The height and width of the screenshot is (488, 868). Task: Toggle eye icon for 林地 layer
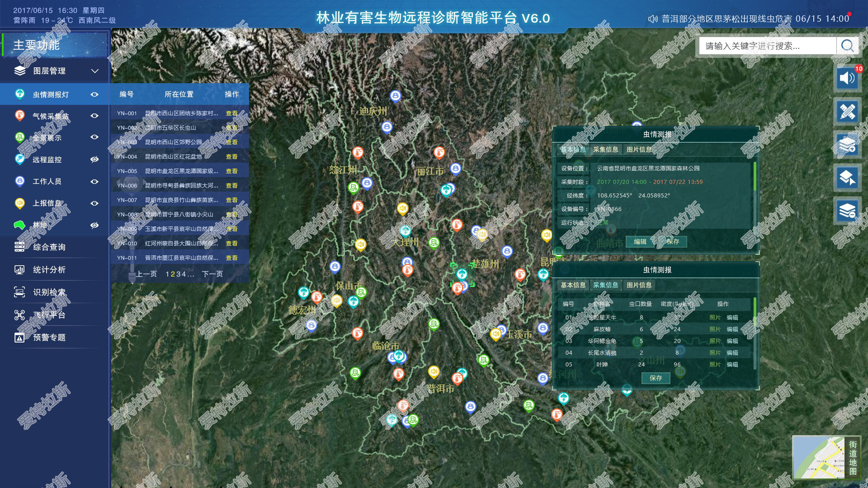pyautogui.click(x=94, y=225)
